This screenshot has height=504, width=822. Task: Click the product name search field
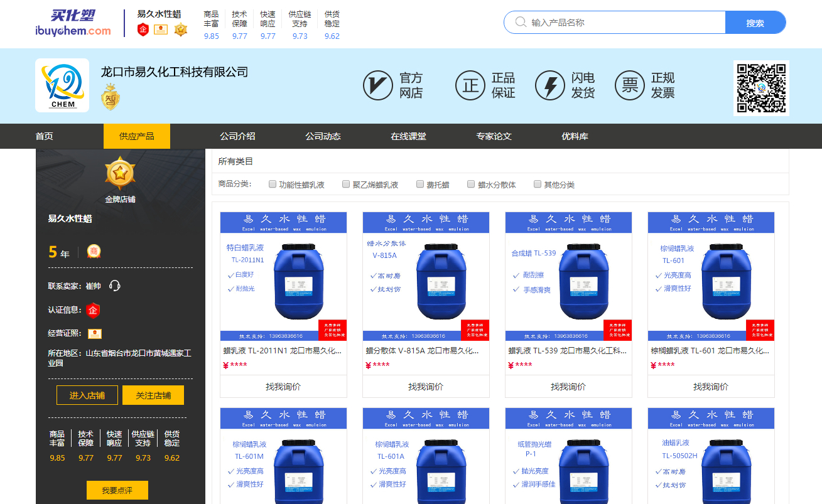coord(622,23)
